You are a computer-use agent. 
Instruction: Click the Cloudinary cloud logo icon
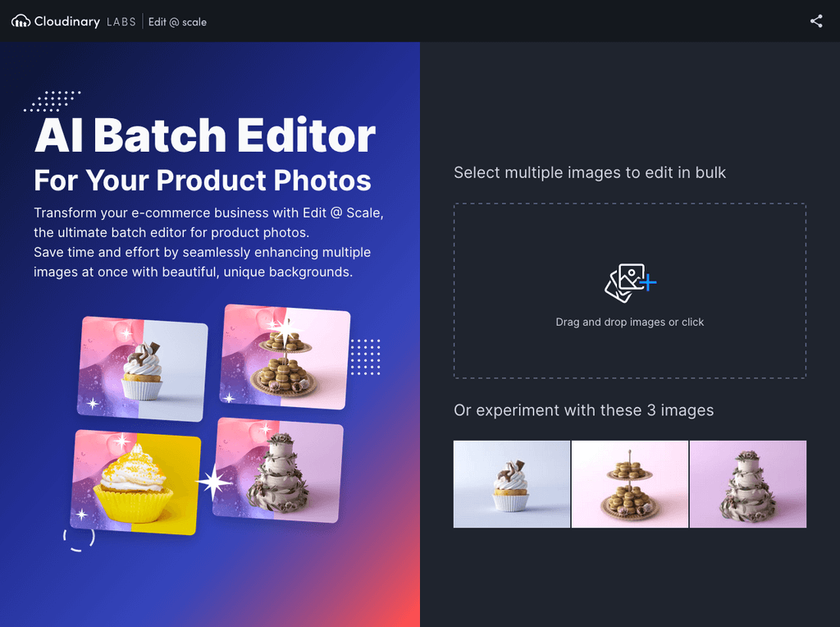[20, 21]
